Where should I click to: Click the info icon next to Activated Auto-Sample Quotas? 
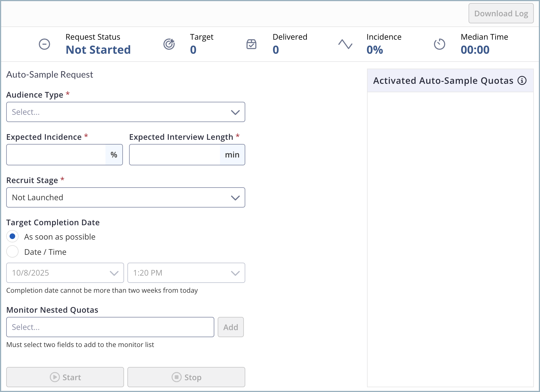click(x=523, y=80)
